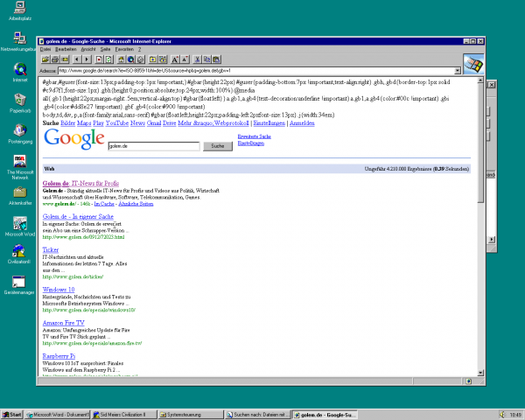Stop page loading icon
Viewport: 525px width, 420px height.
click(99, 59)
